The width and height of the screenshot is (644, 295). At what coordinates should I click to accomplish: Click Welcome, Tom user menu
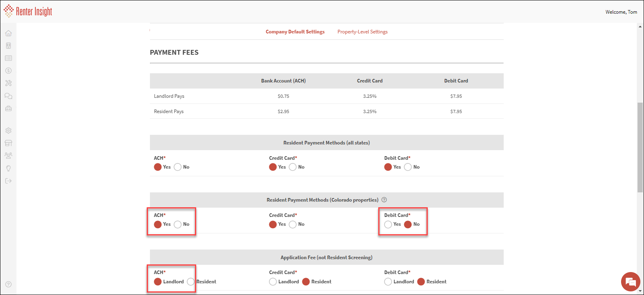click(621, 12)
